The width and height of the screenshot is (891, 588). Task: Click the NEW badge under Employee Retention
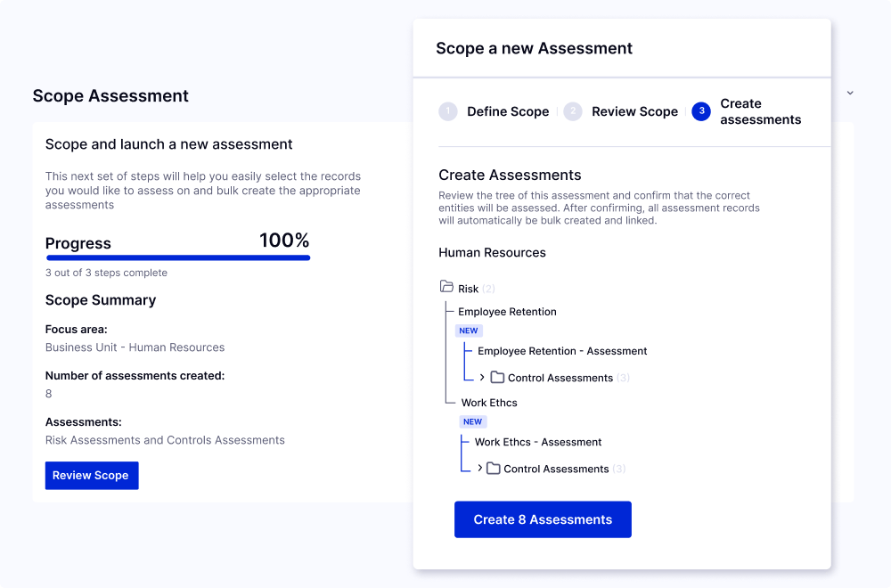click(469, 331)
